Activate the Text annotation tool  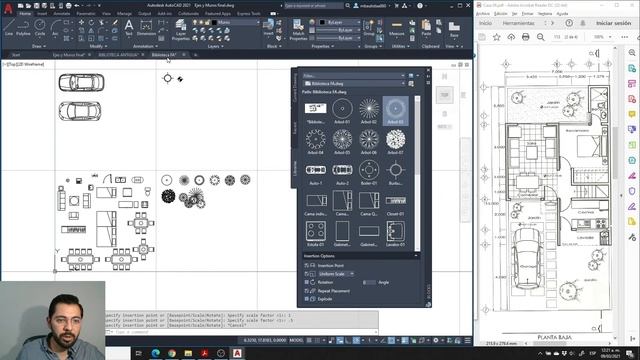[x=129, y=28]
